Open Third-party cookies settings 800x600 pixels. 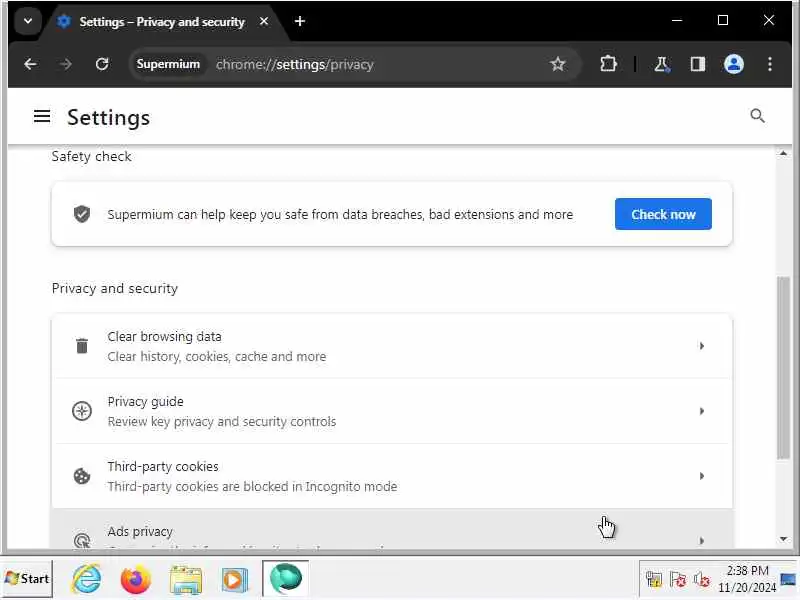[x=392, y=476]
